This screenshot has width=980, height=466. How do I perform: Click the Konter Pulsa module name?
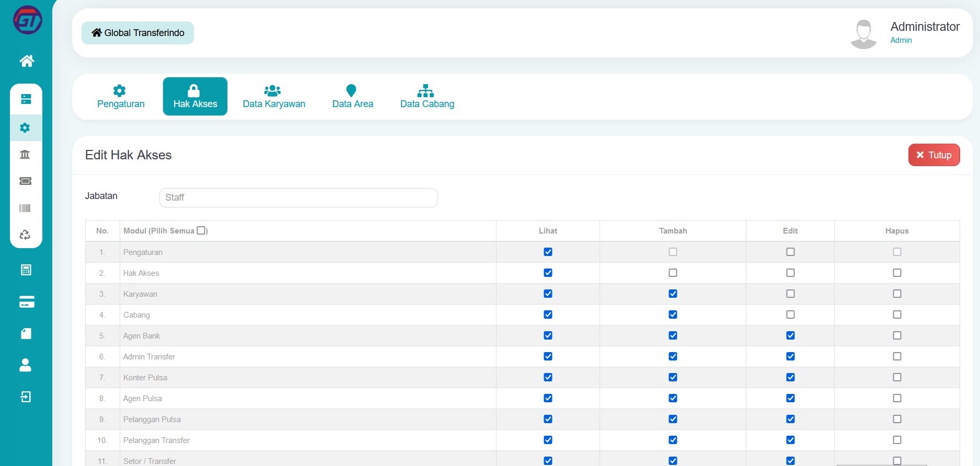[145, 378]
